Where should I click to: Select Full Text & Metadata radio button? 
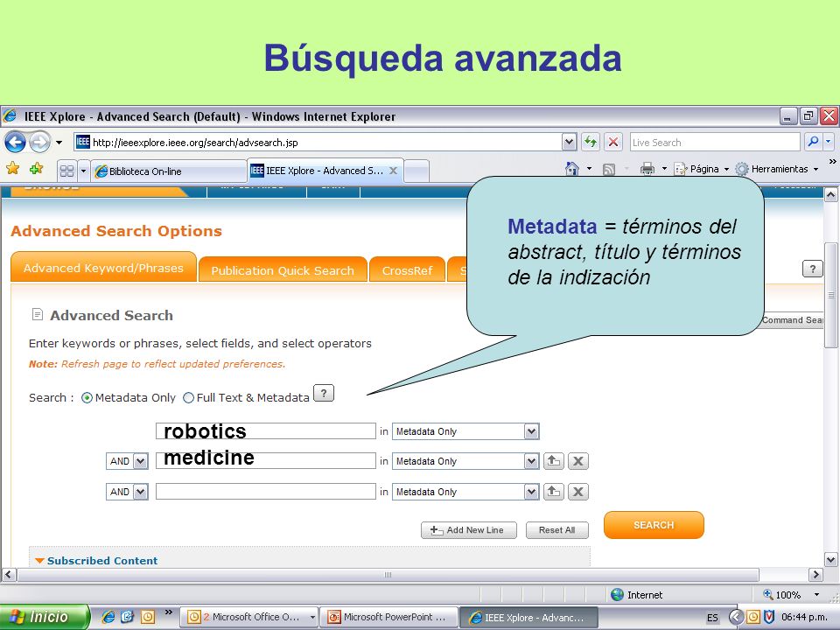point(189,398)
